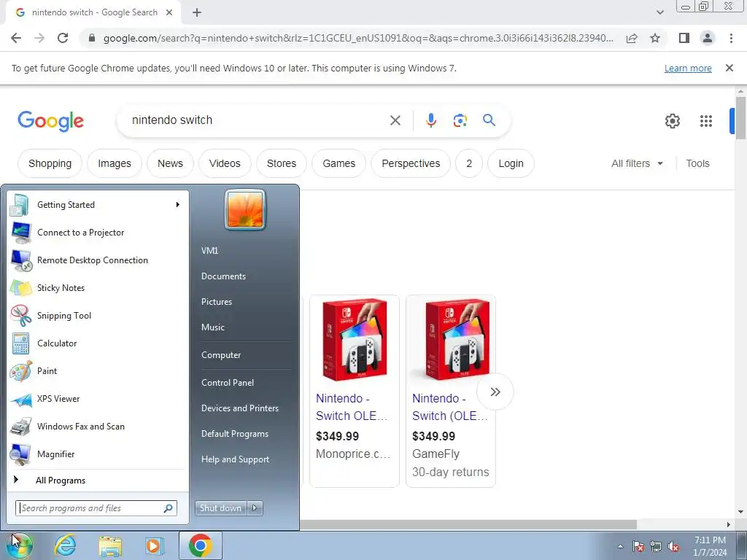Open a new browser tab

tap(197, 12)
